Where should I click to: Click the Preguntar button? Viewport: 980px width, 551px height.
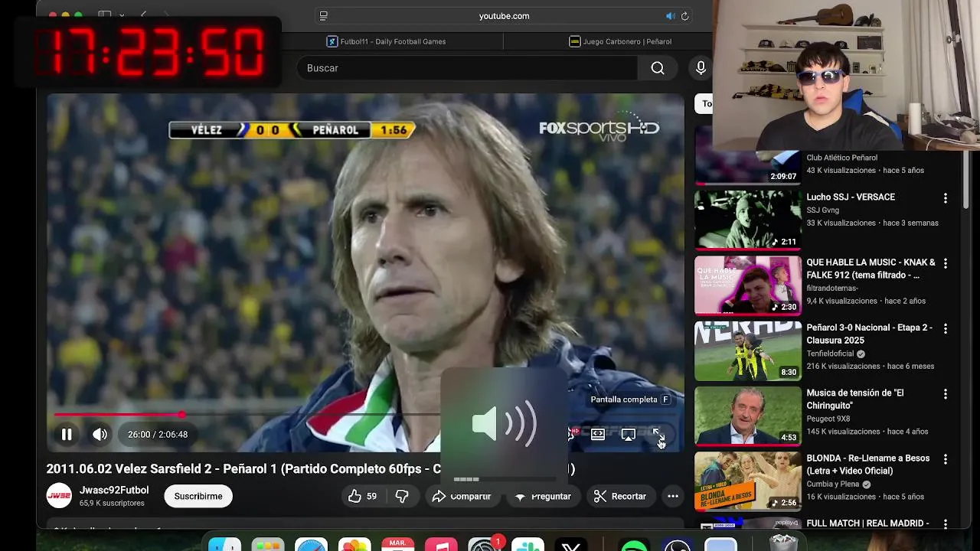coord(543,496)
